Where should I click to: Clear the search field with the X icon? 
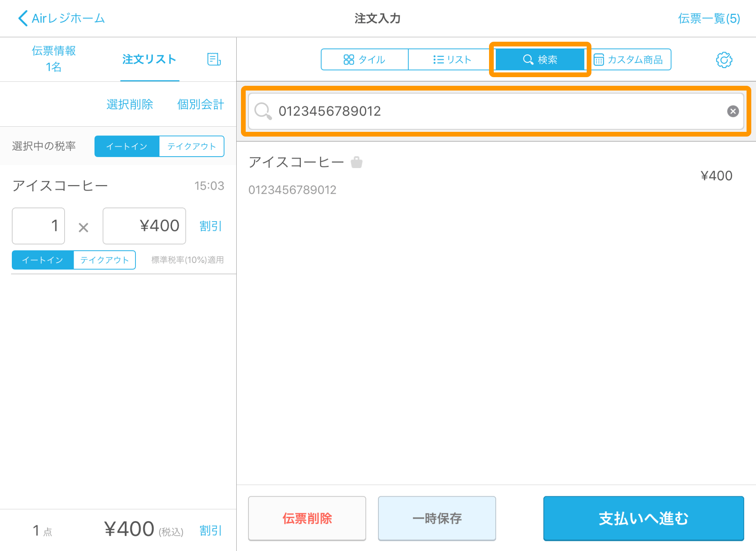pos(733,111)
